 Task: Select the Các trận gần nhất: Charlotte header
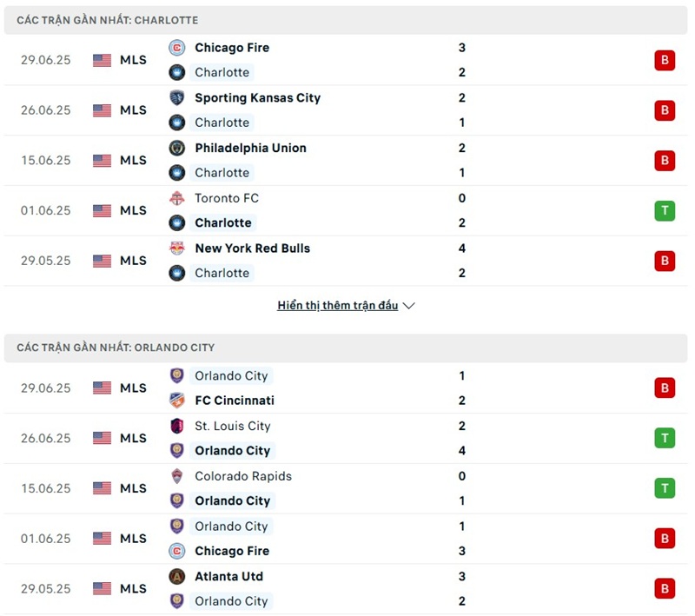346,20
